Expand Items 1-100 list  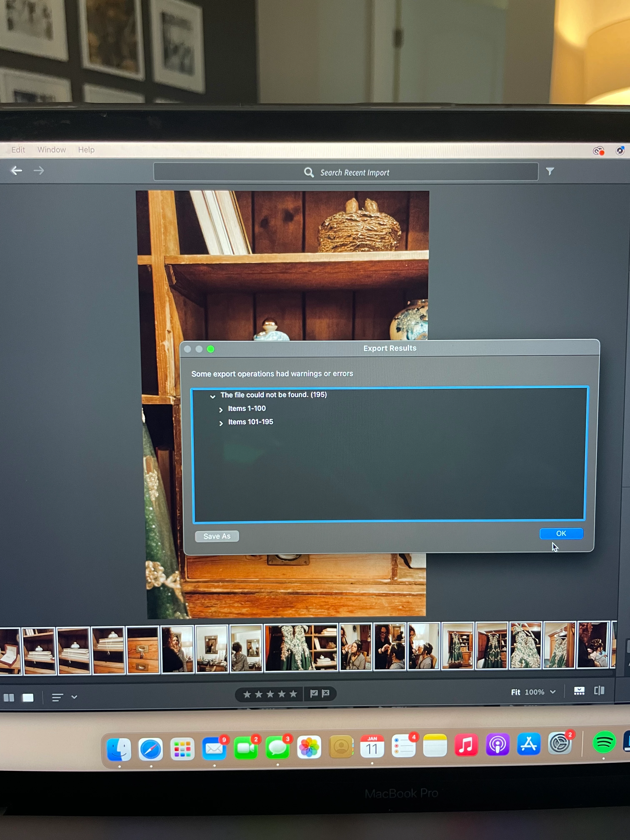(x=221, y=410)
